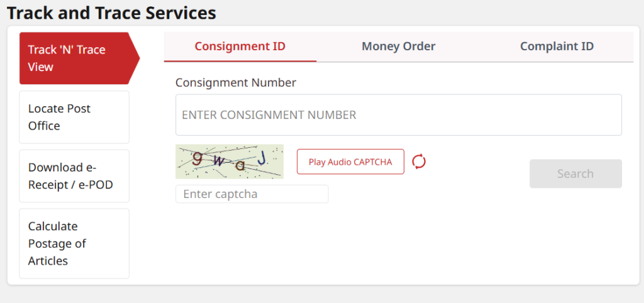The height and width of the screenshot is (303, 644).
Task: Focus the consignment number input field
Action: pos(399,115)
